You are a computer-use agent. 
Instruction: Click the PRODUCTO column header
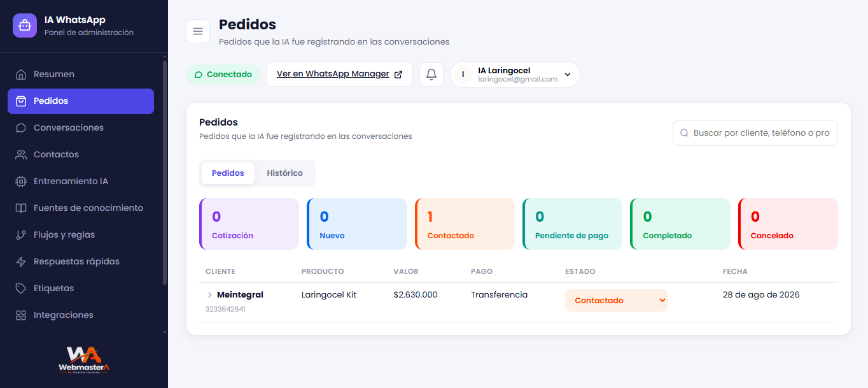pos(323,271)
